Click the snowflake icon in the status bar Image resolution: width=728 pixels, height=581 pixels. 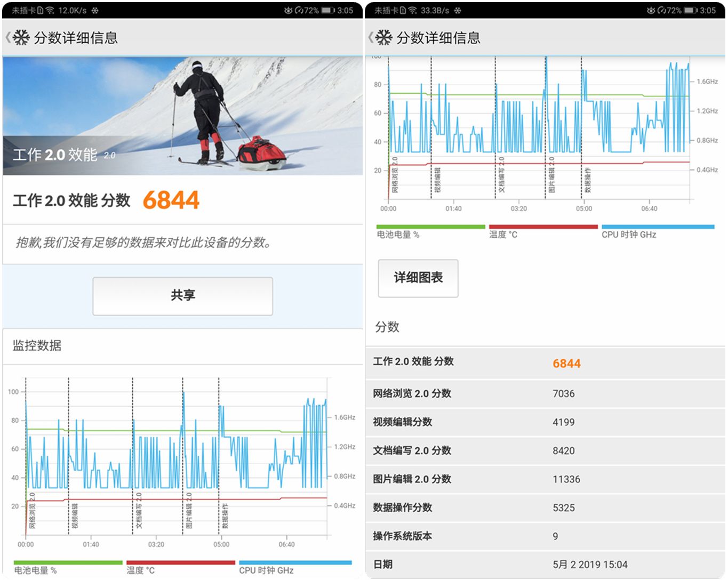(95, 10)
